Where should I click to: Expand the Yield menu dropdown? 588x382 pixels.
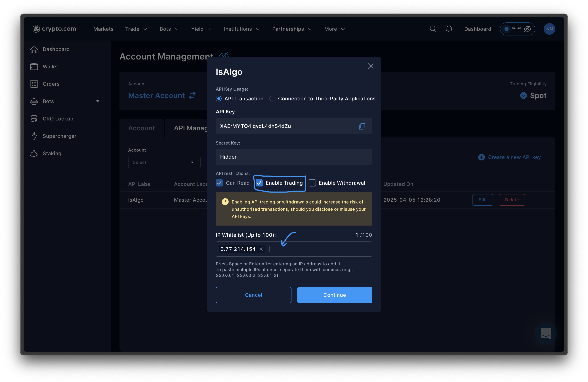click(201, 29)
